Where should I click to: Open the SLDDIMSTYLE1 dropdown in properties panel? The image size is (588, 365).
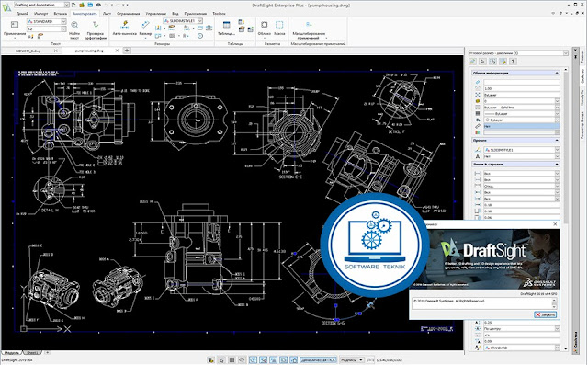click(558, 150)
